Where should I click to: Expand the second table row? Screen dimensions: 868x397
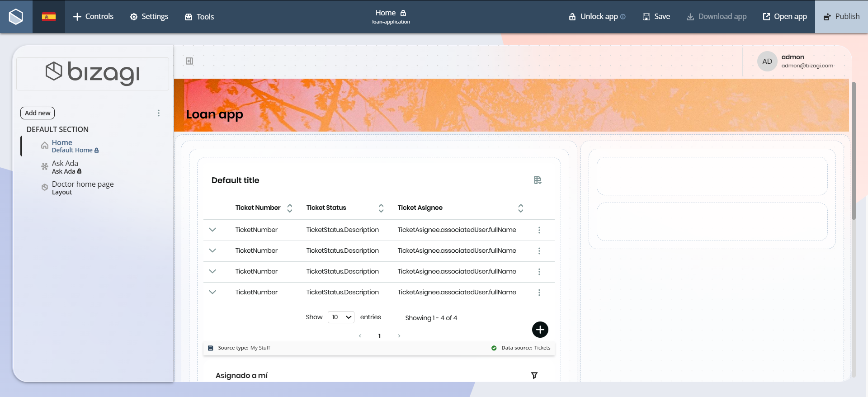pos(212,250)
